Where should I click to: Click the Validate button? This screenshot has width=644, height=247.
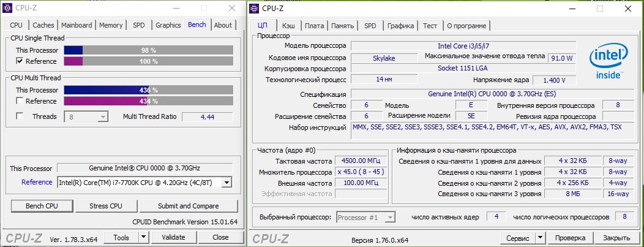(x=174, y=237)
